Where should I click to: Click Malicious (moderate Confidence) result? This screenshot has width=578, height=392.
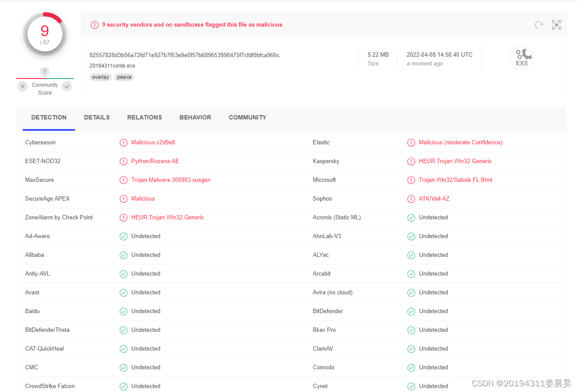tap(461, 143)
